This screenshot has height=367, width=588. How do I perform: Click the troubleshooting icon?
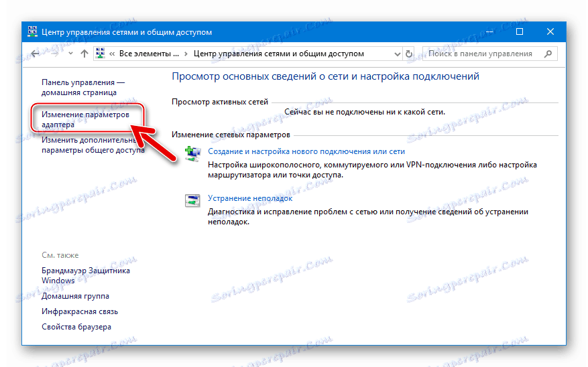pyautogui.click(x=192, y=200)
